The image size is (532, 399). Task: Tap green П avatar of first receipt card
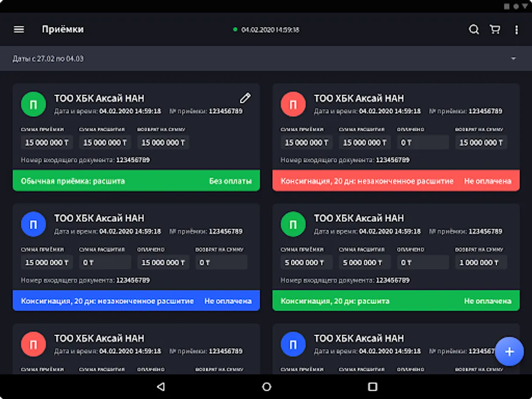(34, 104)
